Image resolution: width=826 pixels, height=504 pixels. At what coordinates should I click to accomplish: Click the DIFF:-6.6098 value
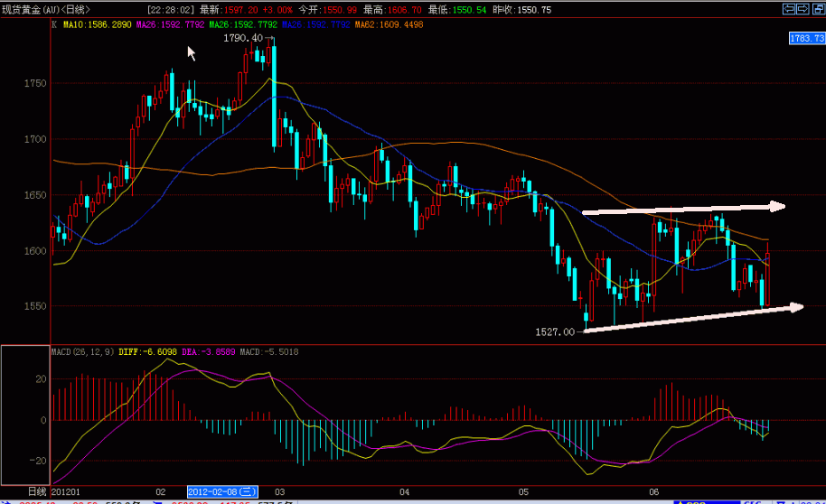coord(147,351)
